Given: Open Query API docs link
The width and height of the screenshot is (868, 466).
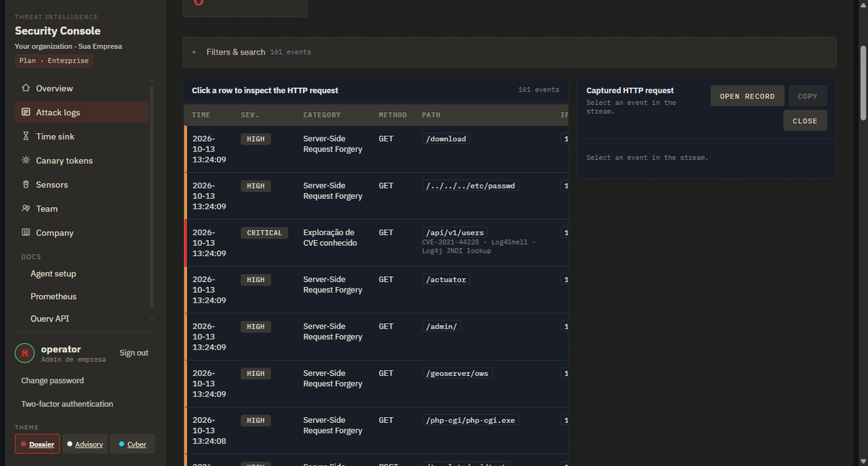Looking at the screenshot, I should [x=50, y=319].
